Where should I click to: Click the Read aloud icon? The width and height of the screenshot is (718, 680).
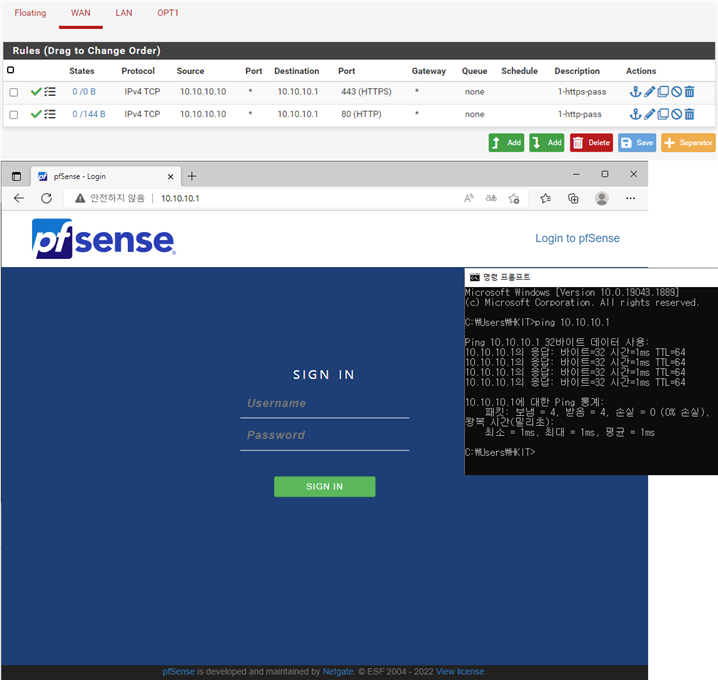[468, 198]
